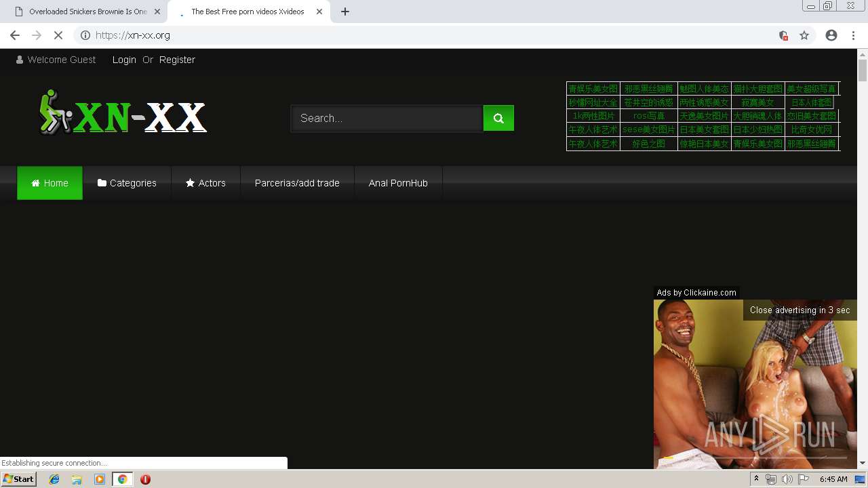The width and height of the screenshot is (868, 488).
Task: Click the Login link
Action: (124, 60)
